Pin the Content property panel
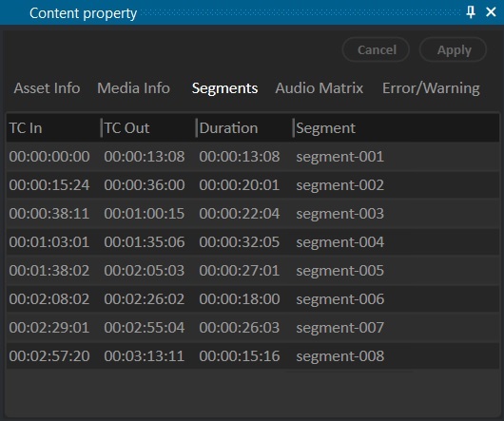The height and width of the screenshot is (421, 504). [x=471, y=12]
